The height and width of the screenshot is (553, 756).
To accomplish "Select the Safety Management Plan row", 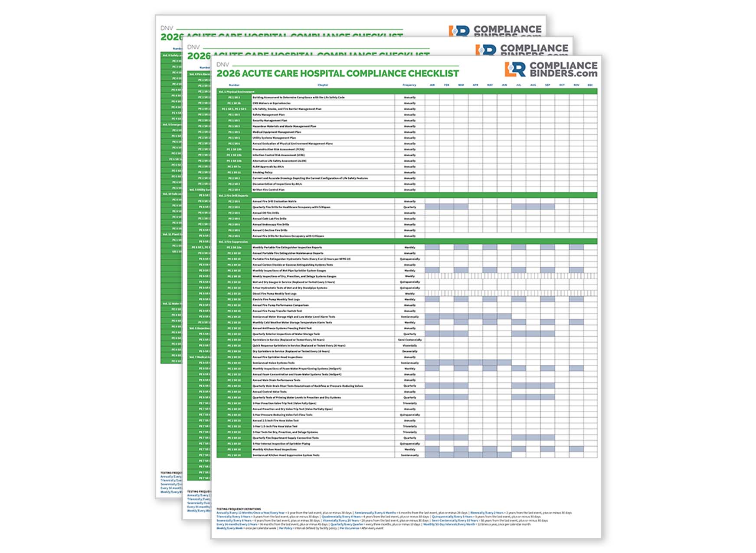I will click(x=268, y=115).
